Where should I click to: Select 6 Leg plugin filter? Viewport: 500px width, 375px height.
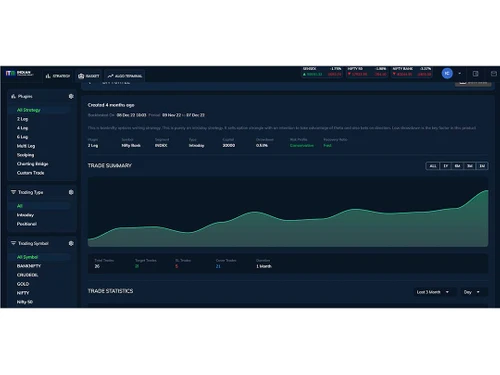23,137
